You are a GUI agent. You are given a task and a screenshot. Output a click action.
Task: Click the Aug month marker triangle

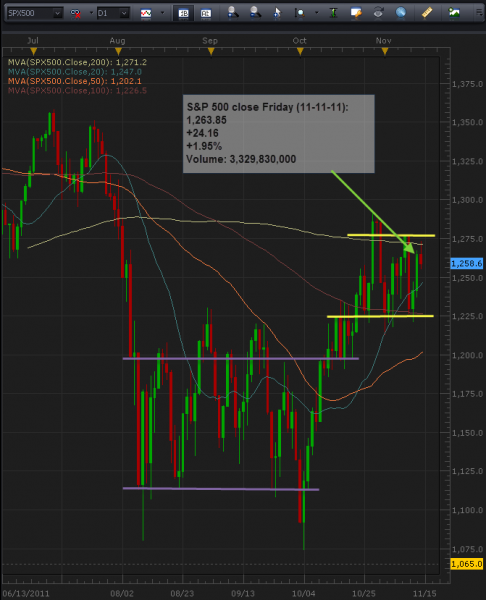(x=118, y=52)
